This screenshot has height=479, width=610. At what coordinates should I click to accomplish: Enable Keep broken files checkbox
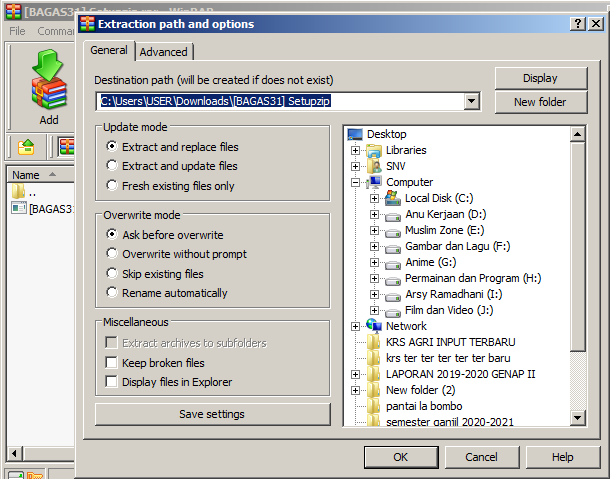(x=112, y=363)
